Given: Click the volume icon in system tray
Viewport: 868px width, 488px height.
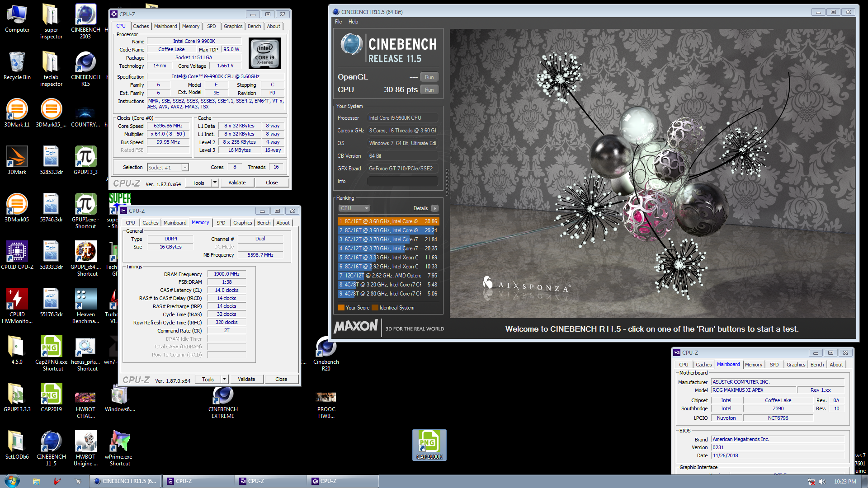Looking at the screenshot, I should tap(822, 482).
